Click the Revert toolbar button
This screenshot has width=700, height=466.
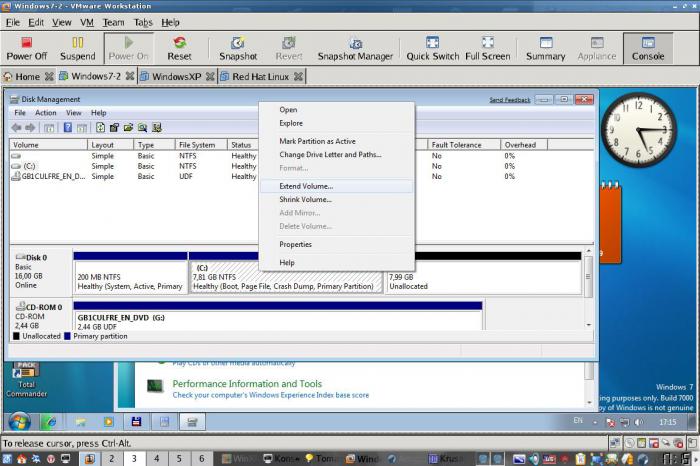[x=289, y=48]
